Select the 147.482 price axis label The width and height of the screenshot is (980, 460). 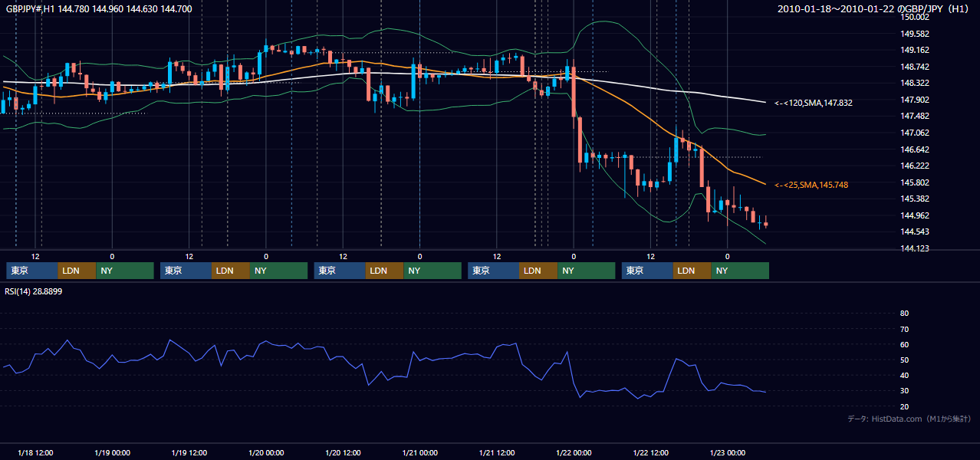tap(915, 116)
